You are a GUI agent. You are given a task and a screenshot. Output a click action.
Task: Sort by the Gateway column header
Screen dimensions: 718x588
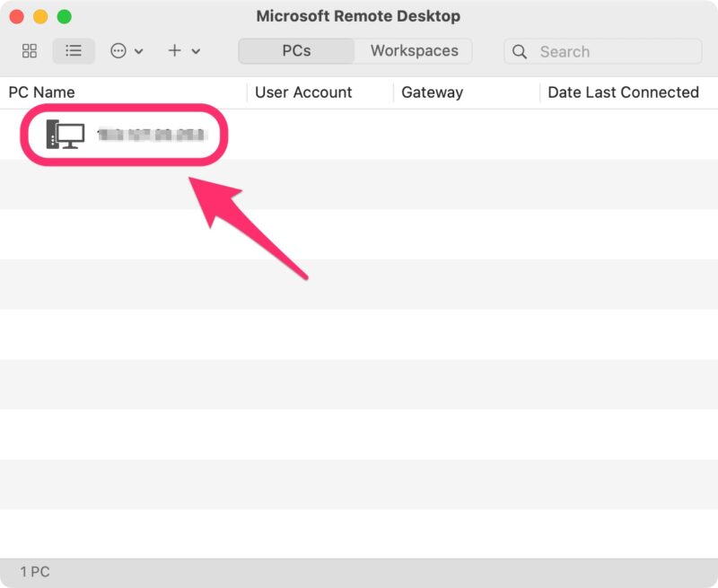(433, 92)
